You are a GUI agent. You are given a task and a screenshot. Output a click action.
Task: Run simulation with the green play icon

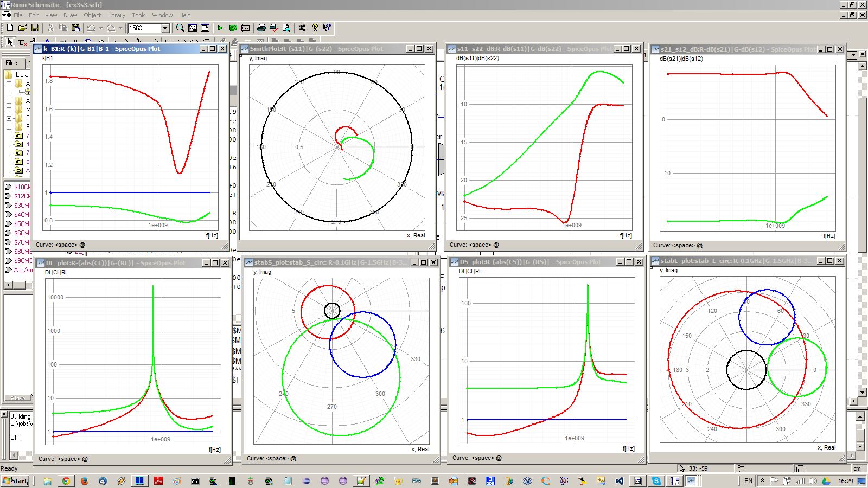pos(220,28)
